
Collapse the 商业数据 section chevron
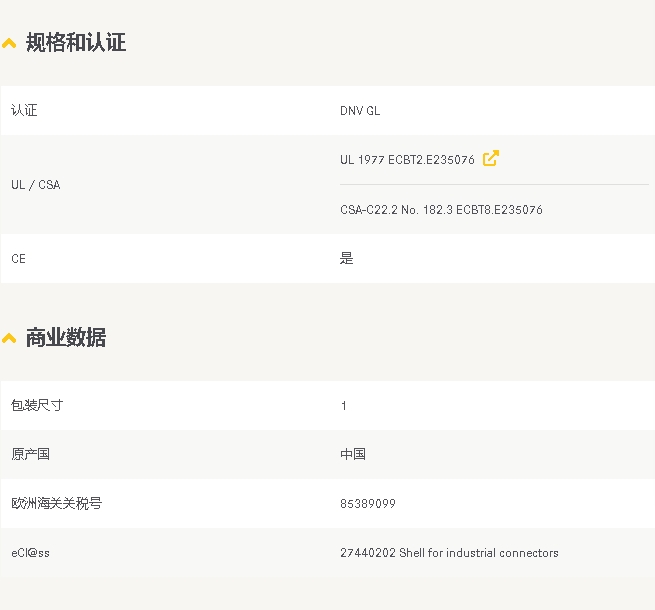pyautogui.click(x=9, y=338)
